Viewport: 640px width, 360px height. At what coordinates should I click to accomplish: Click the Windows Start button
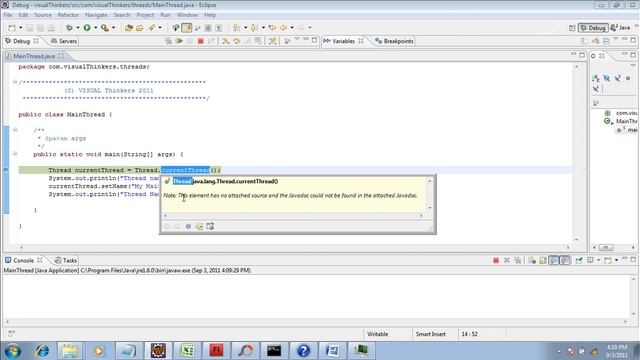click(12, 351)
